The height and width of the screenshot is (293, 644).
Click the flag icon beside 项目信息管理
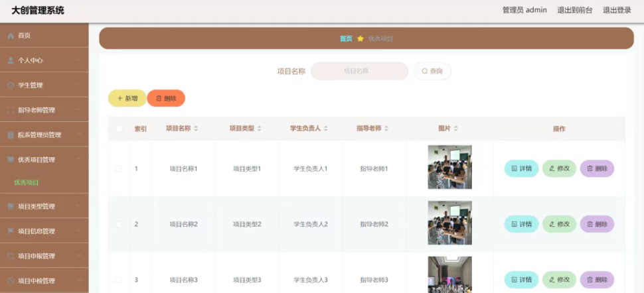11,231
